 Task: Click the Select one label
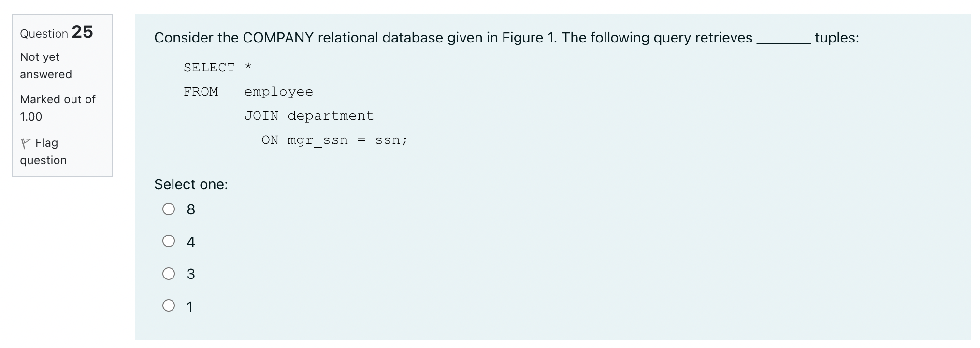click(191, 184)
